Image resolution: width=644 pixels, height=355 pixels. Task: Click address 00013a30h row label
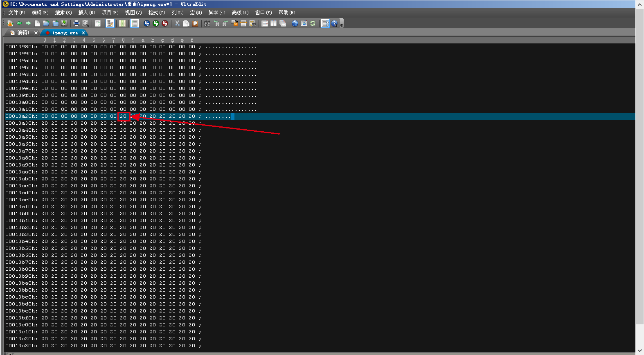[21, 123]
